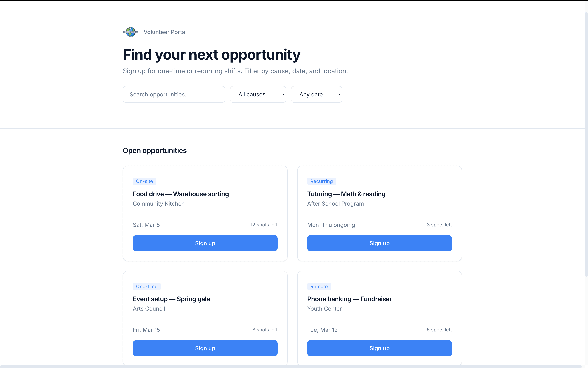The height and width of the screenshot is (368, 588).
Task: Open the Tutoring Math & reading listing
Action: [x=346, y=194]
